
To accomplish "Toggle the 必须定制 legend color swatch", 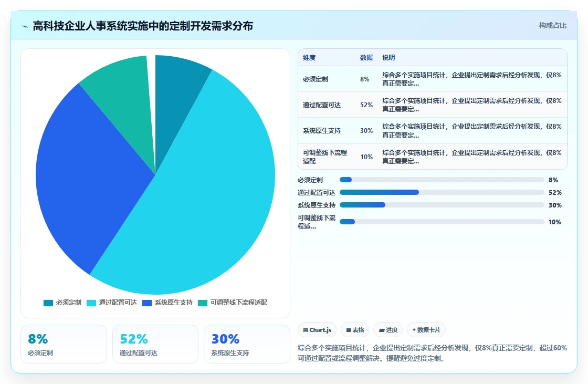I will coord(48,303).
